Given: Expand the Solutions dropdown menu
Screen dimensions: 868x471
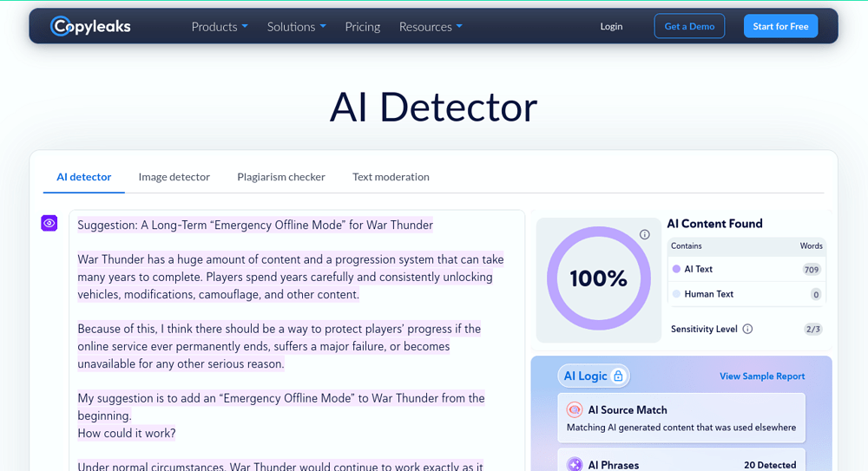Looking at the screenshot, I should coord(297,27).
